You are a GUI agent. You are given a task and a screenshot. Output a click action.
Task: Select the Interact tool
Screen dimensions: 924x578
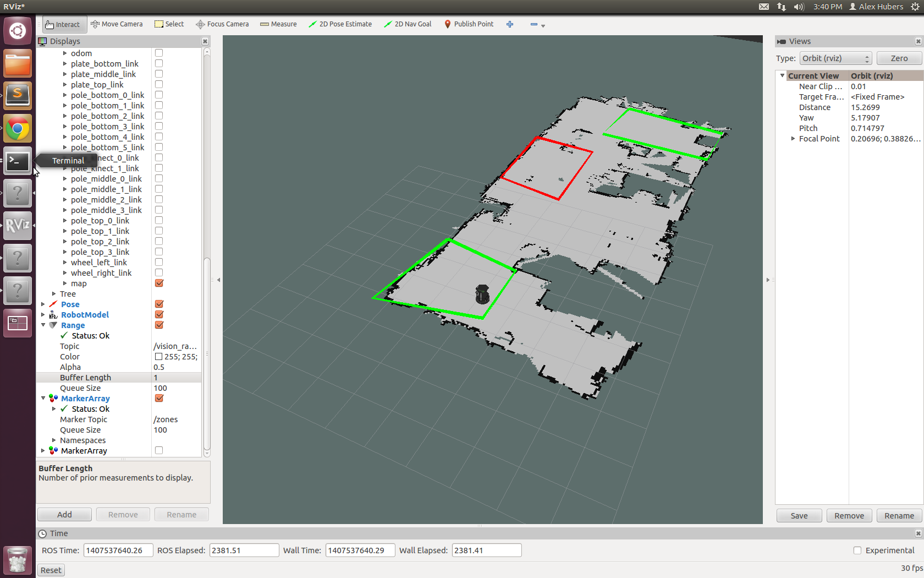tap(62, 24)
